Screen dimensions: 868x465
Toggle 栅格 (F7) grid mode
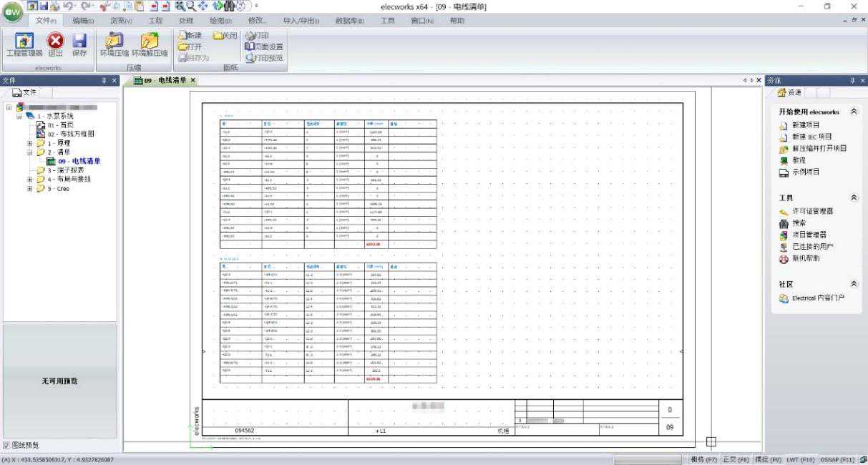pyautogui.click(x=703, y=459)
